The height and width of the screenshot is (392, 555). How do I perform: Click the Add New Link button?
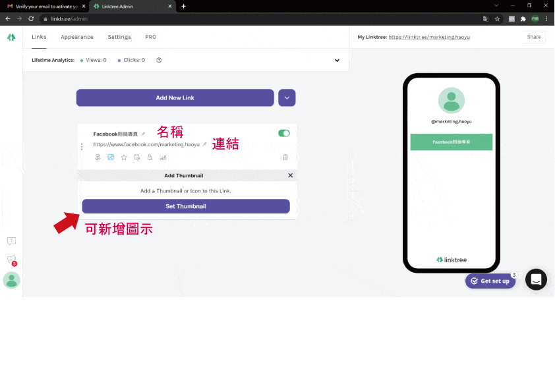click(x=175, y=98)
